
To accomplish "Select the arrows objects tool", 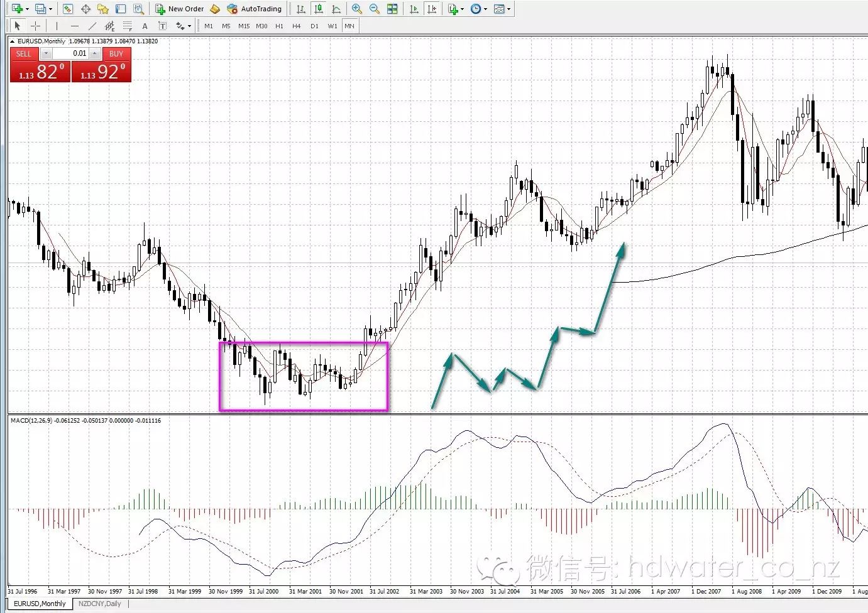I will [180, 26].
